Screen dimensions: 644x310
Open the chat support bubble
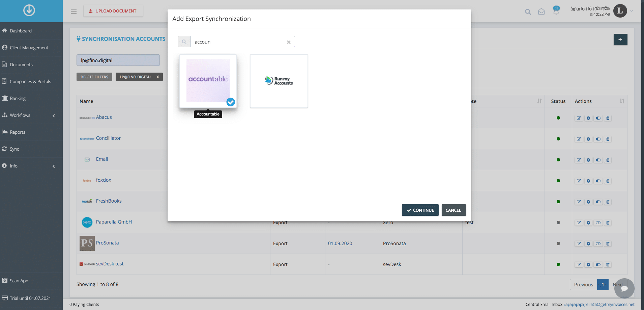point(624,288)
